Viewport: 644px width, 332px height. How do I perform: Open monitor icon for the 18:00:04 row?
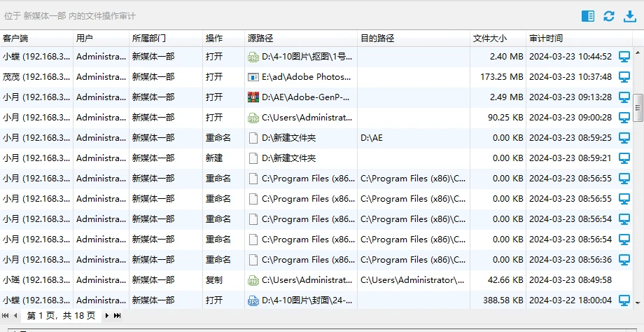624,300
